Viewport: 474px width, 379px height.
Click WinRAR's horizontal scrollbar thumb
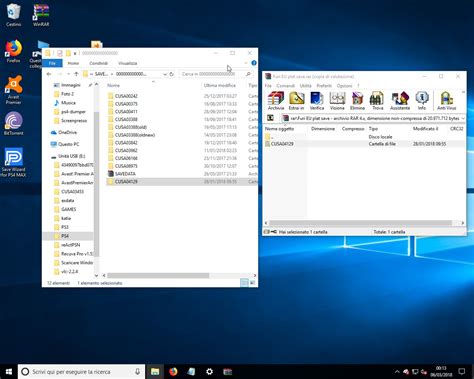(x=361, y=223)
